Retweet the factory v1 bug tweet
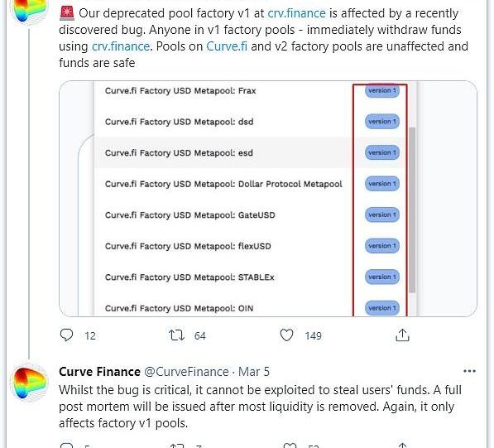 [x=176, y=335]
